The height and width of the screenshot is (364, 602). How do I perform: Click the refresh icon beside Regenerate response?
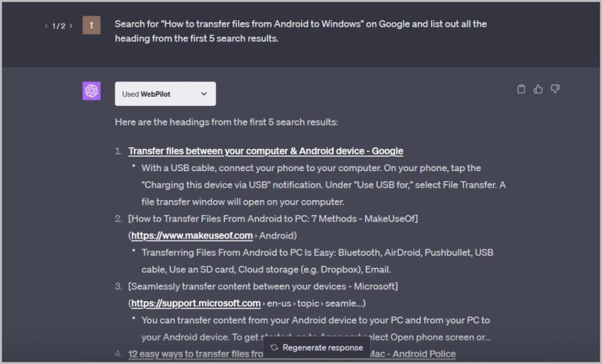[x=274, y=348]
